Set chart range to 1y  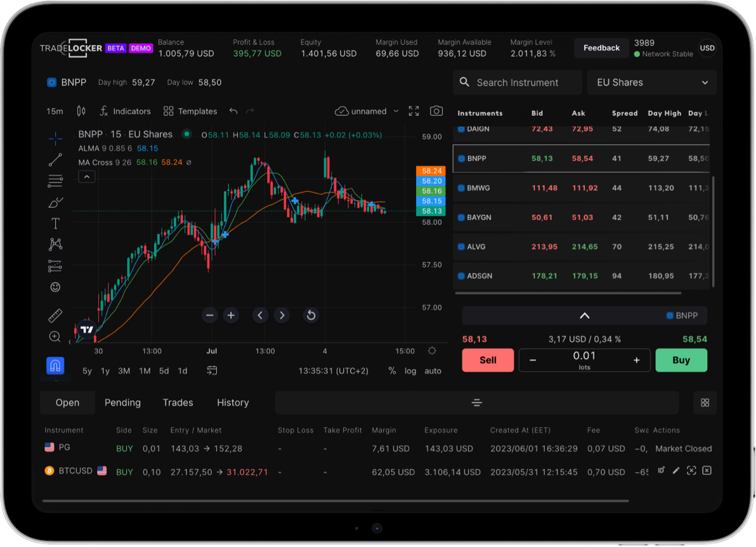(105, 371)
